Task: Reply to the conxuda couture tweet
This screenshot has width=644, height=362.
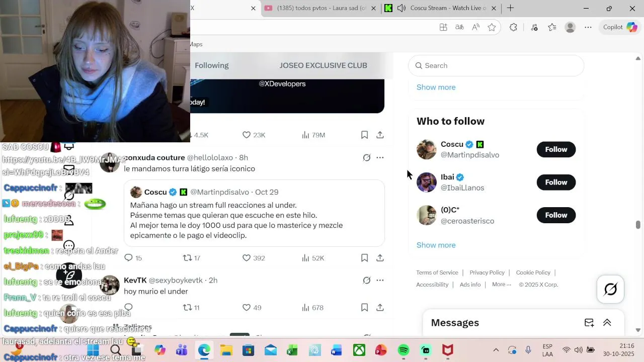Action: point(133,258)
